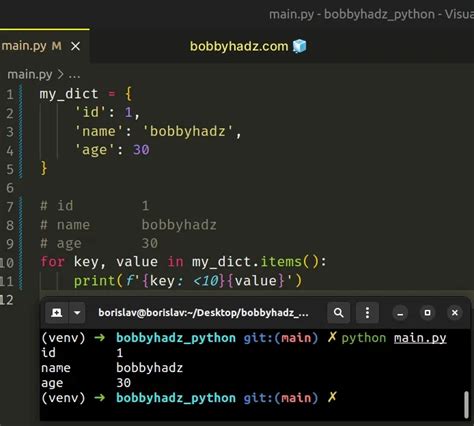Minimize the terminal window
The image size is (474, 426).
pos(400,313)
